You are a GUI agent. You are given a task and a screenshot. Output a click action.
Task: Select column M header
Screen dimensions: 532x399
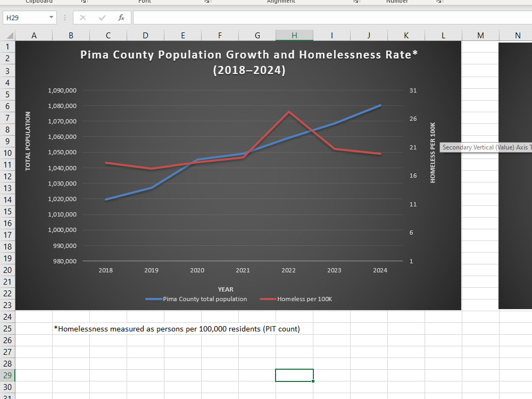click(480, 35)
